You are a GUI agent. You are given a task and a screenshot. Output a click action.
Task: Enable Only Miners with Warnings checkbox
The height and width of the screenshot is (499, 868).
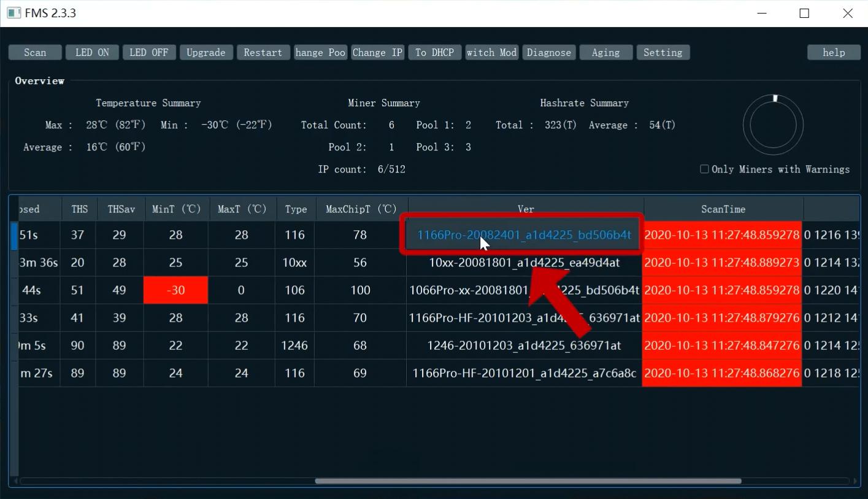tap(704, 169)
